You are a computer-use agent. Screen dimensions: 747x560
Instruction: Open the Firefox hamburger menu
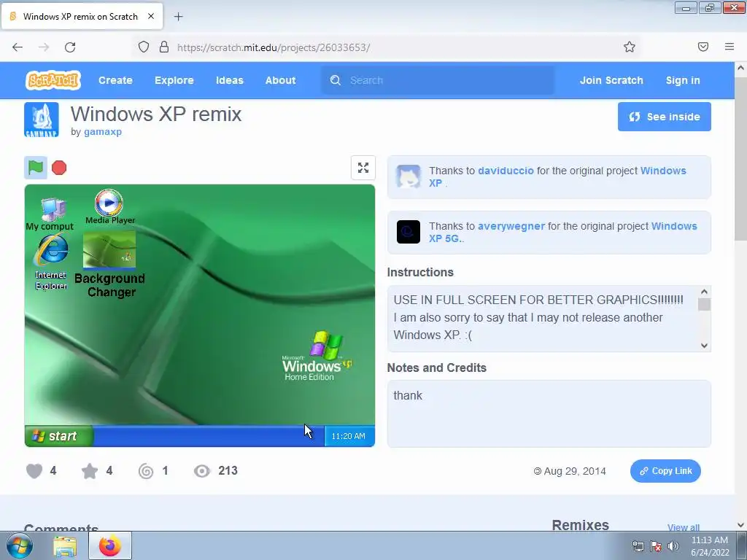pyautogui.click(x=729, y=47)
